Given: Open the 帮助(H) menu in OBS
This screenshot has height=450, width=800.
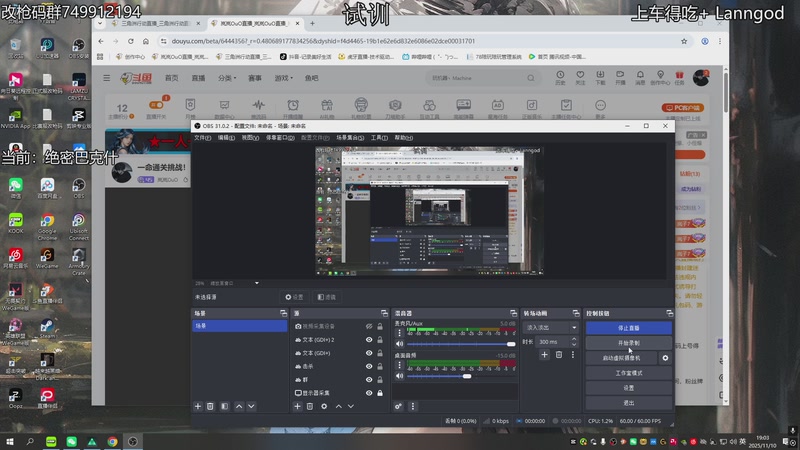Looking at the screenshot, I should pos(404,138).
